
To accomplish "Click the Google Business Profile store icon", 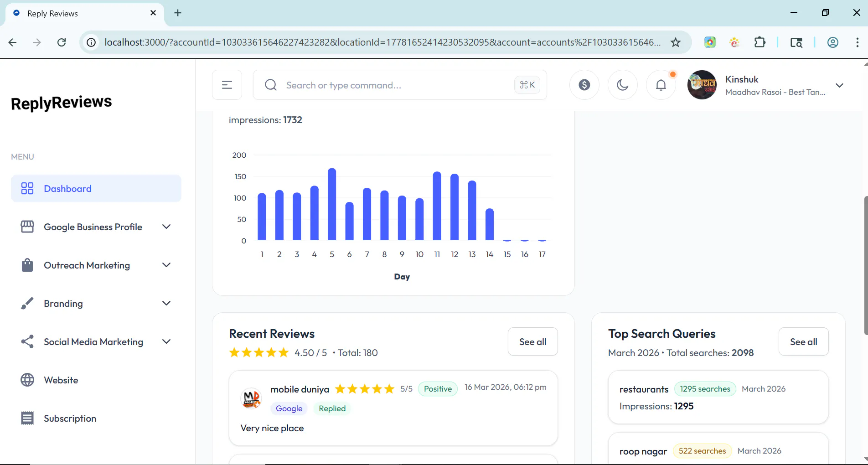I will [27, 227].
